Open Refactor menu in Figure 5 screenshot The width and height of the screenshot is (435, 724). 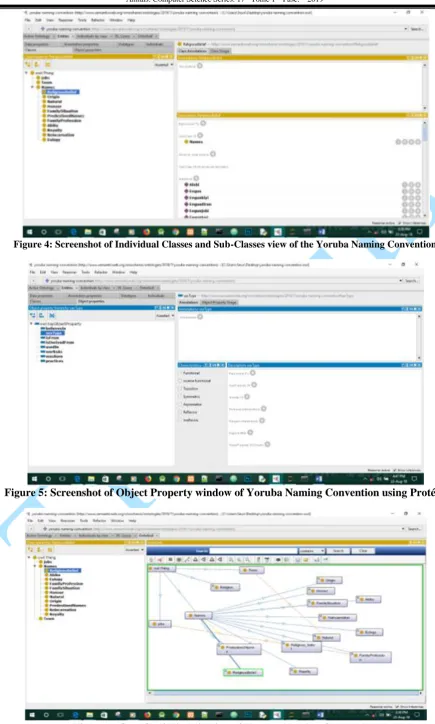[x=101, y=272]
